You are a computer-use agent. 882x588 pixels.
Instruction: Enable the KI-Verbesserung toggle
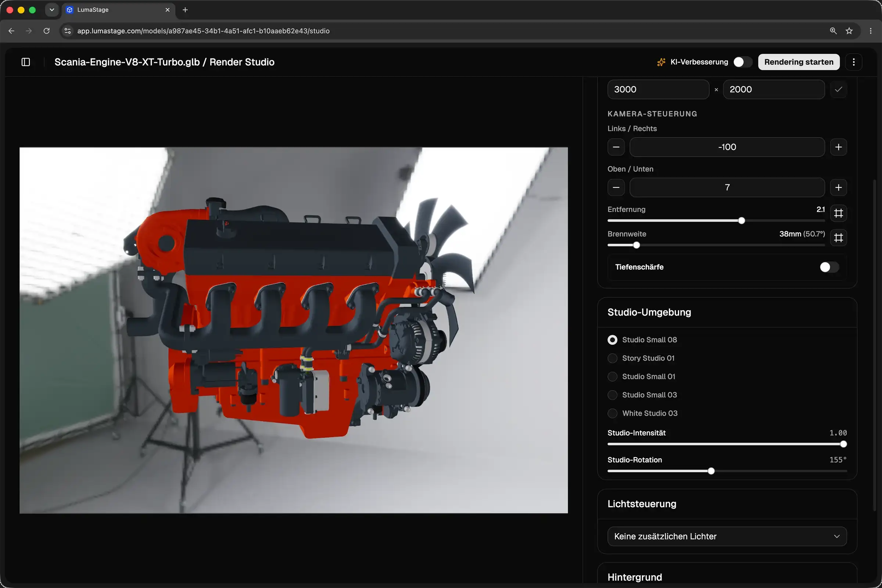click(742, 62)
